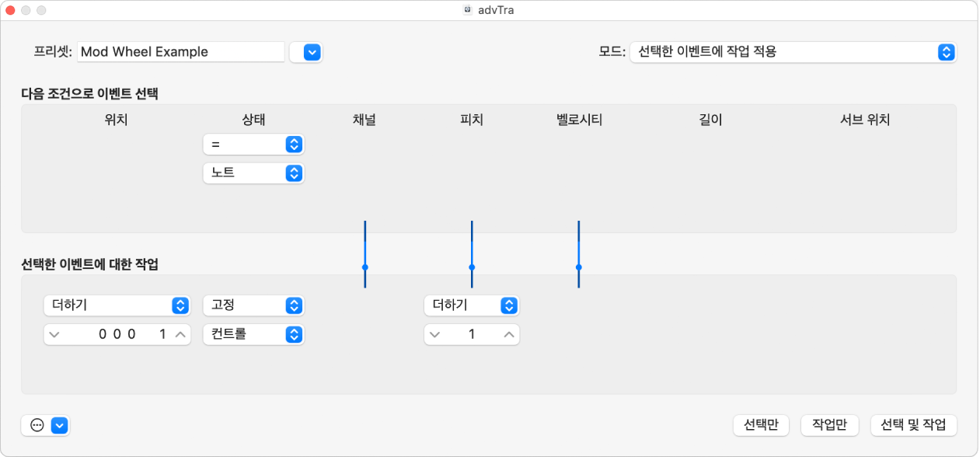Open the 노트 event type popup
Viewport: 980px width, 457px height.
(x=253, y=173)
